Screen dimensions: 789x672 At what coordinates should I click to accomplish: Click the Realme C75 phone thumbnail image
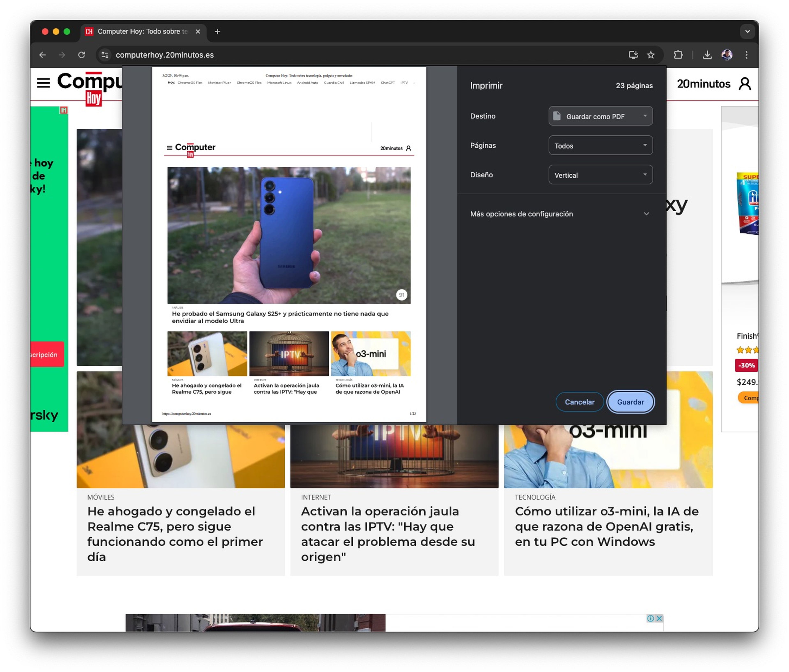point(180,456)
